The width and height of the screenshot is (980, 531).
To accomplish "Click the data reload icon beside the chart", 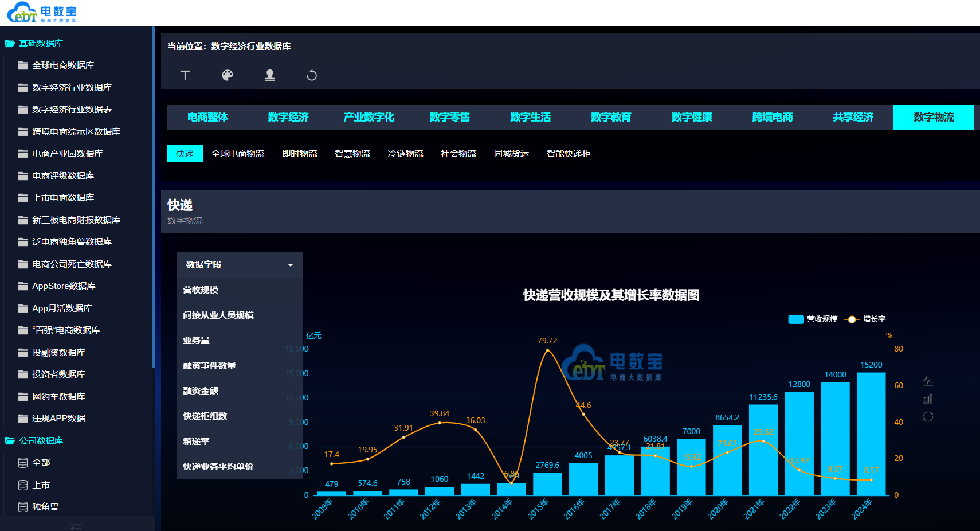I will pyautogui.click(x=928, y=417).
